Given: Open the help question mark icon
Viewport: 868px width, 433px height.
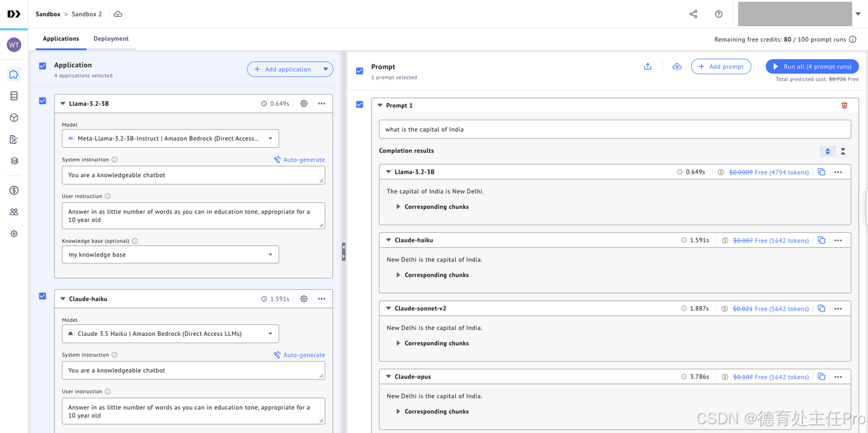Looking at the screenshot, I should tap(719, 14).
